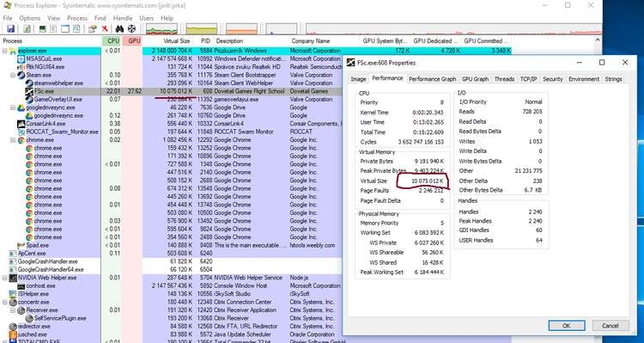Sort by the Company Name column header
This screenshot has width=644, height=343.
(324, 40)
